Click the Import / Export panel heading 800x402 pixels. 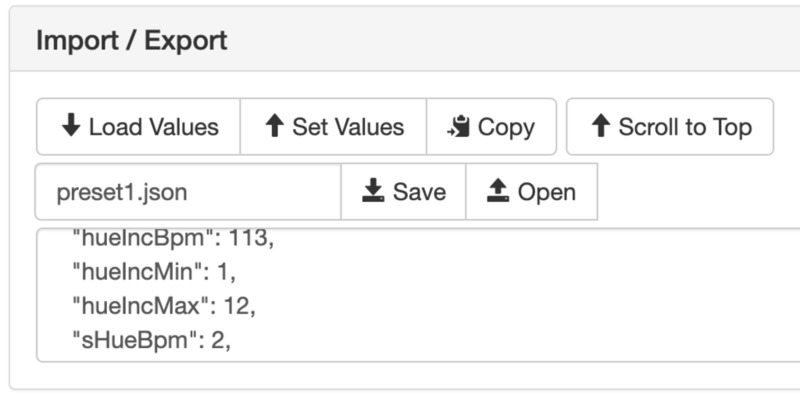[131, 41]
